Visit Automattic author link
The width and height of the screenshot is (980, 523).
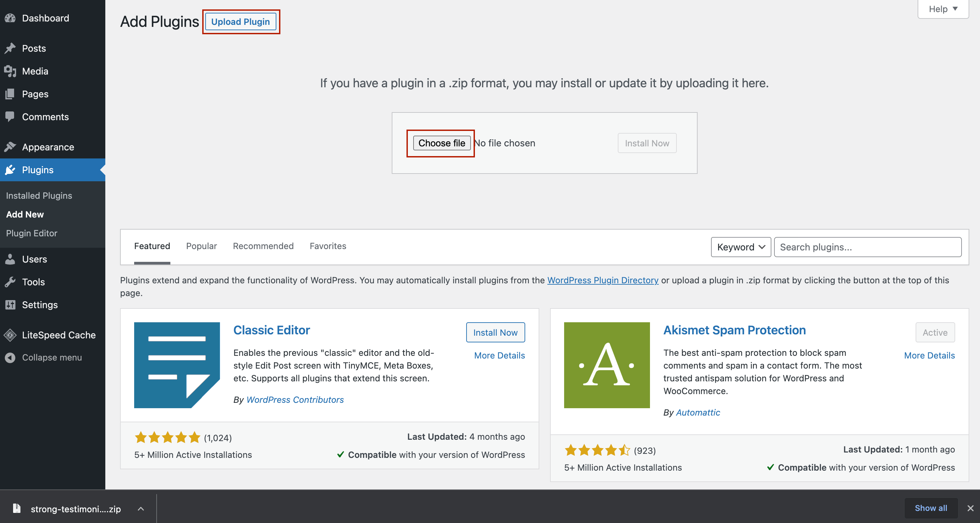[698, 413]
